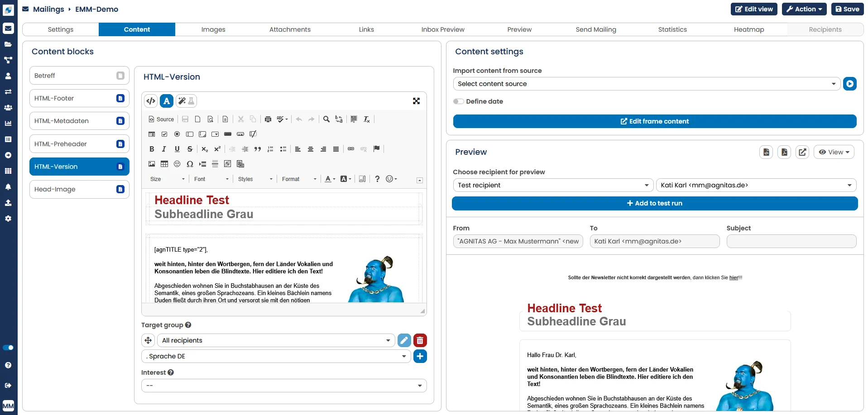Toggle underline formatting in the editor
The image size is (868, 415).
[177, 149]
